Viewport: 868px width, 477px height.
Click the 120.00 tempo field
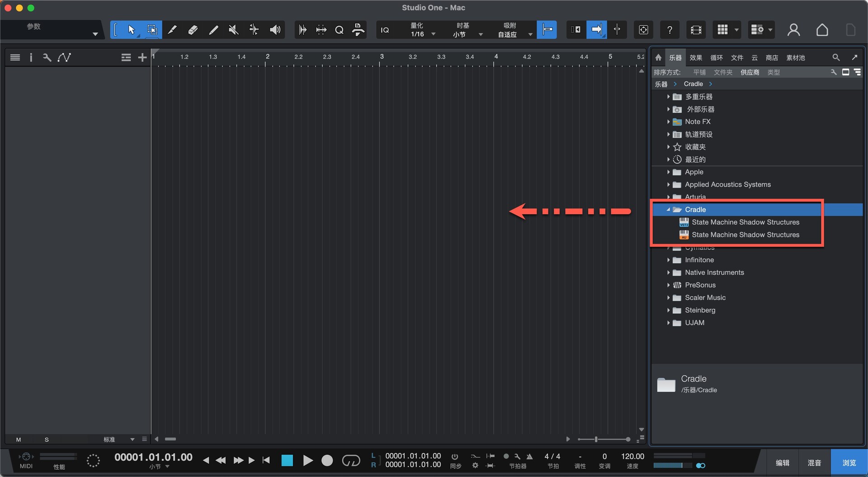click(632, 456)
